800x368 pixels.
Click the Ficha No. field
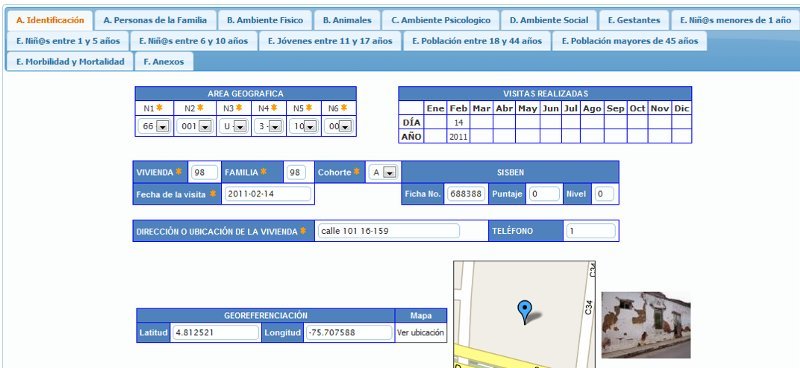(x=466, y=194)
